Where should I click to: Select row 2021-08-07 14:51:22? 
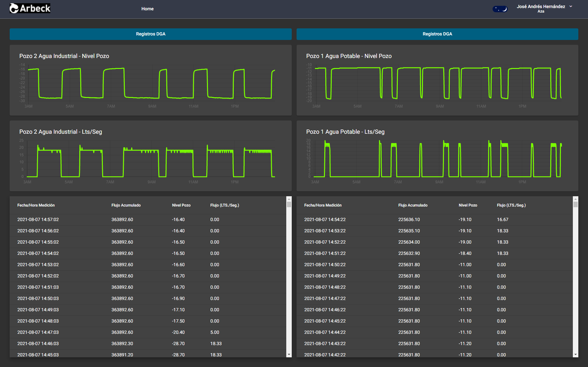coord(435,253)
